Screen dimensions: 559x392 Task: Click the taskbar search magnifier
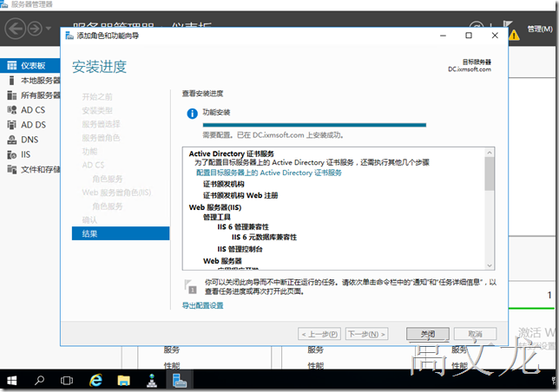39,380
